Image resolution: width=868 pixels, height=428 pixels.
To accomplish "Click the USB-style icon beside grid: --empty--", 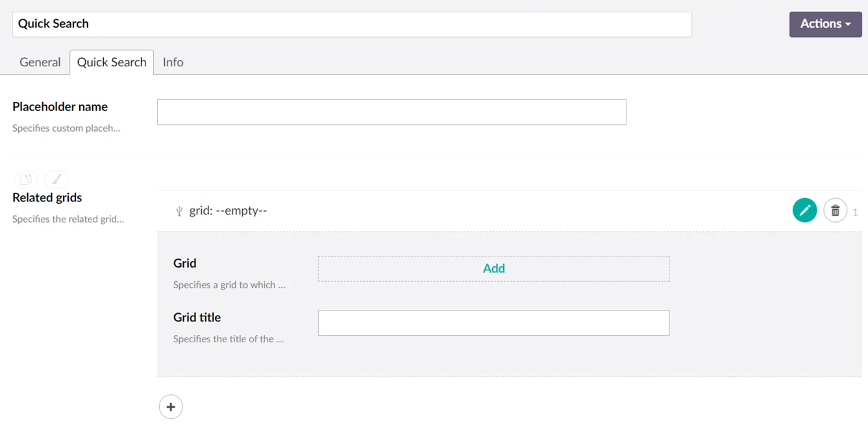I will tap(179, 211).
